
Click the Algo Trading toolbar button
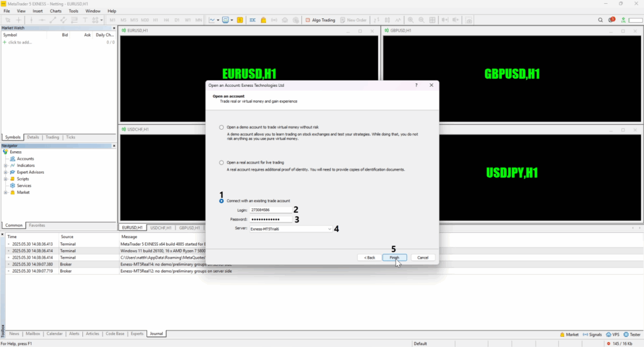[x=320, y=20]
